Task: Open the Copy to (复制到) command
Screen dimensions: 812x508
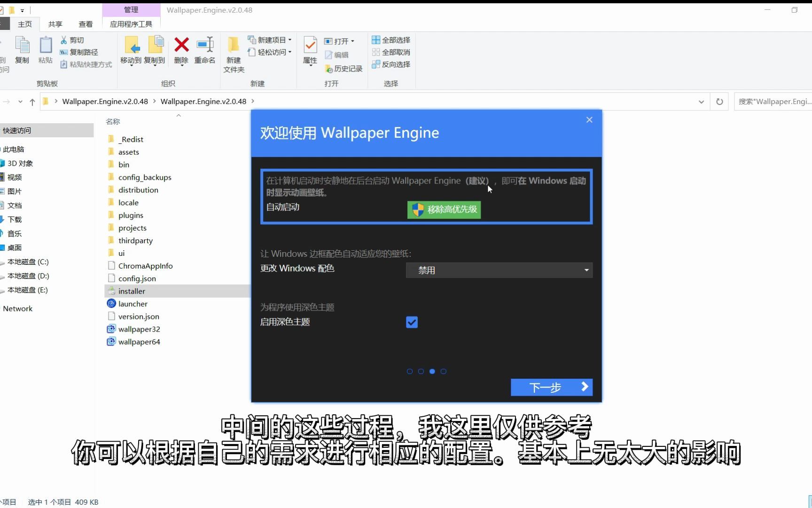Action: [x=155, y=50]
